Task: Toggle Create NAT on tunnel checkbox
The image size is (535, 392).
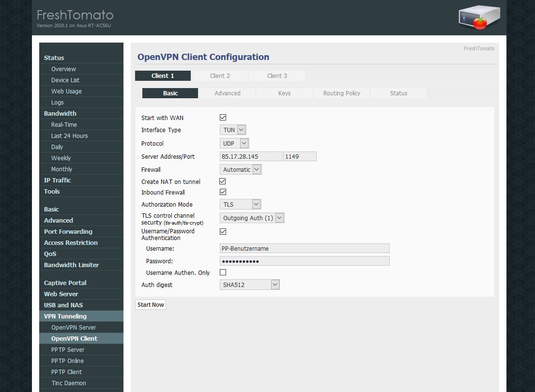Action: (x=223, y=181)
